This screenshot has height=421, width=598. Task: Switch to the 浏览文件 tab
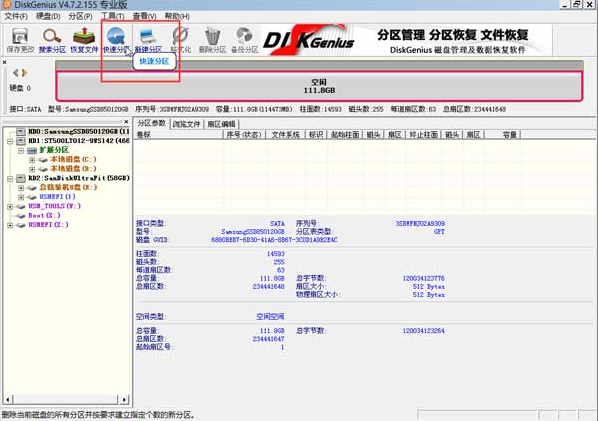tap(186, 124)
